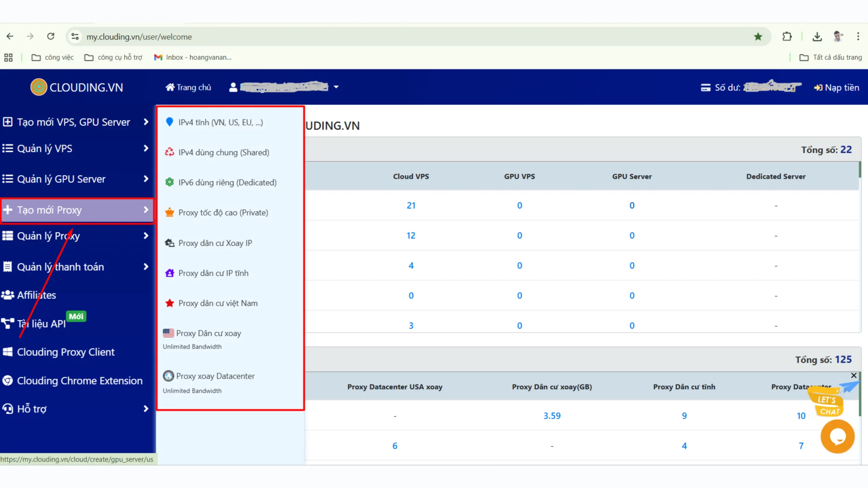Image resolution: width=868 pixels, height=488 pixels.
Task: Click the headset icon next to Hỗ trợ
Action: point(7,409)
